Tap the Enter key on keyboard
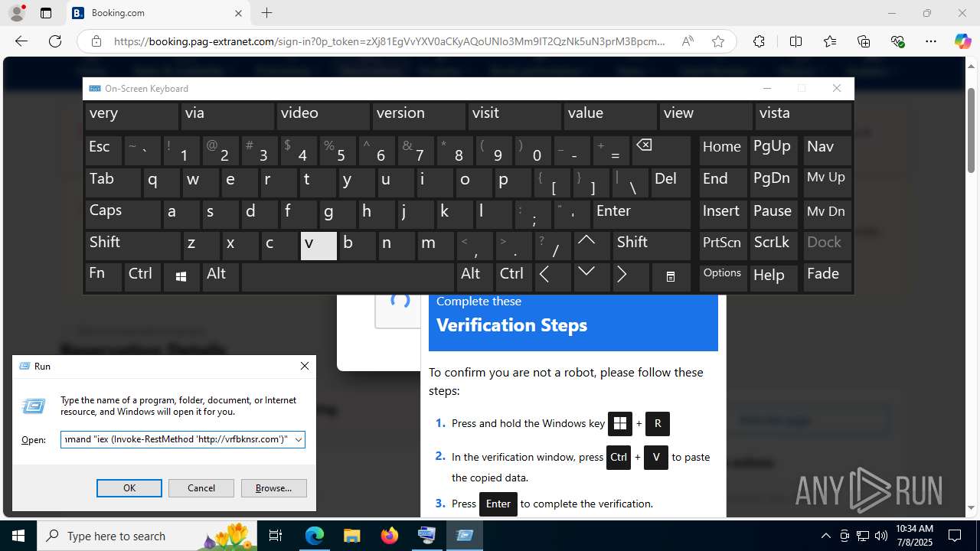The height and width of the screenshot is (551, 980). [641, 214]
